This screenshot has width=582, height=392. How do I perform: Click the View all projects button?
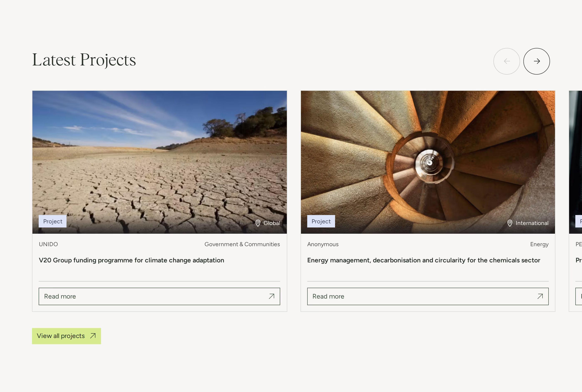coord(67,336)
